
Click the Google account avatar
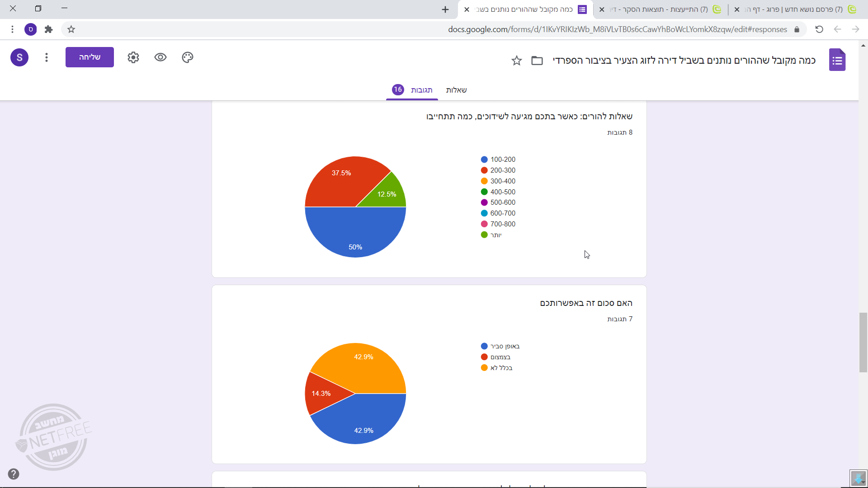pos(19,57)
